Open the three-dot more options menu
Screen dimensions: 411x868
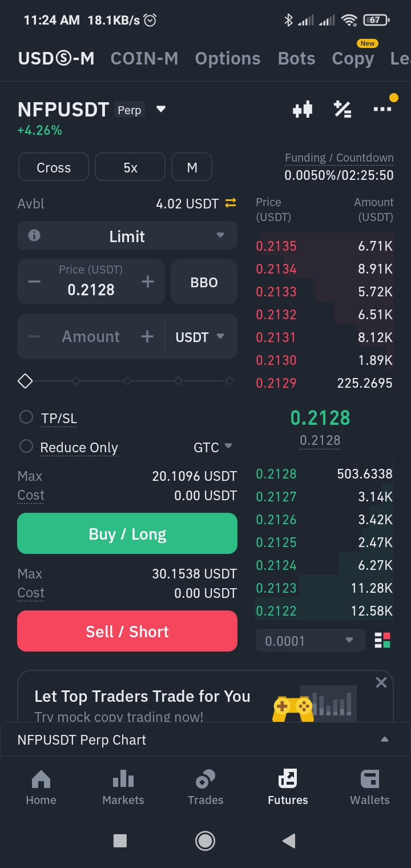point(382,108)
